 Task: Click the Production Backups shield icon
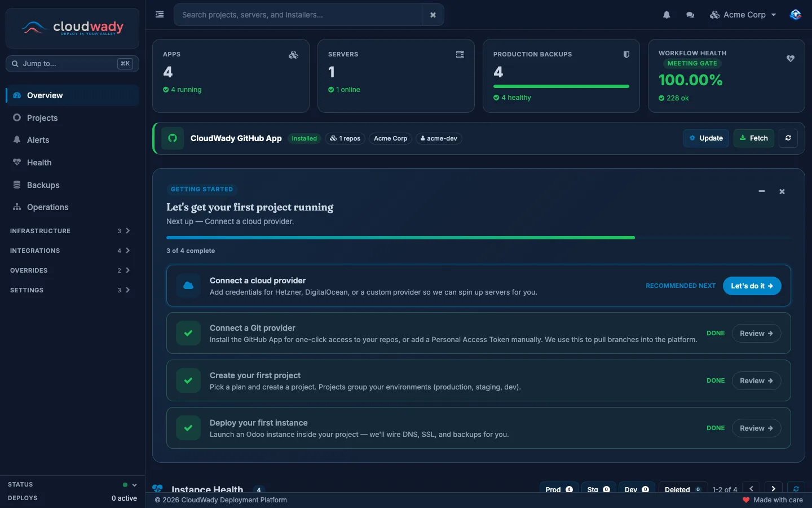coord(626,55)
